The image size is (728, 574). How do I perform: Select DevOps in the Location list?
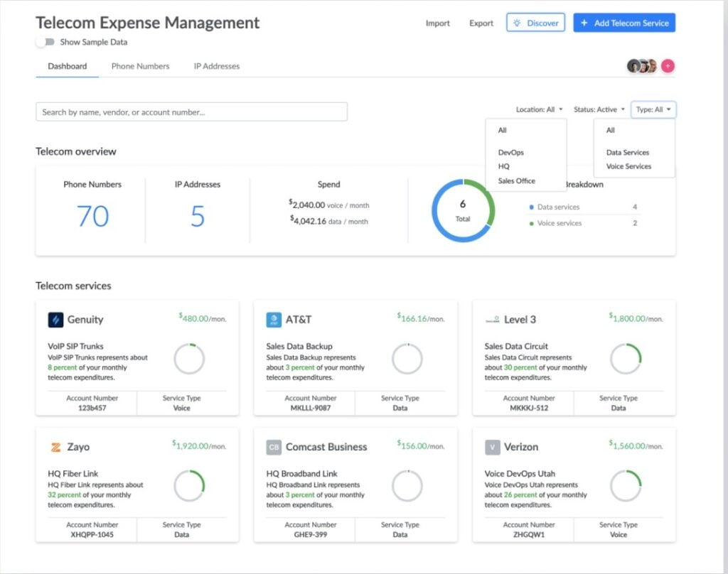tap(510, 152)
